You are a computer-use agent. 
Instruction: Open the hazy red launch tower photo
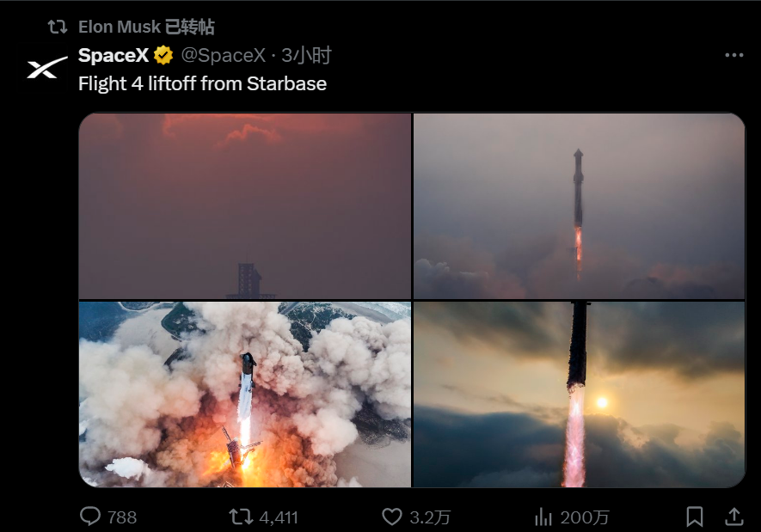(x=245, y=206)
